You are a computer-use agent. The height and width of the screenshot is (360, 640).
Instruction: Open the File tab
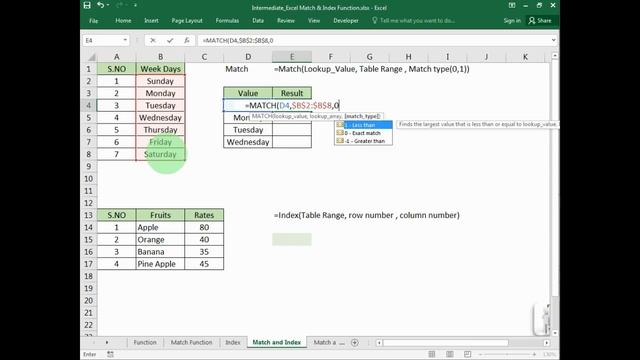pyautogui.click(x=93, y=20)
